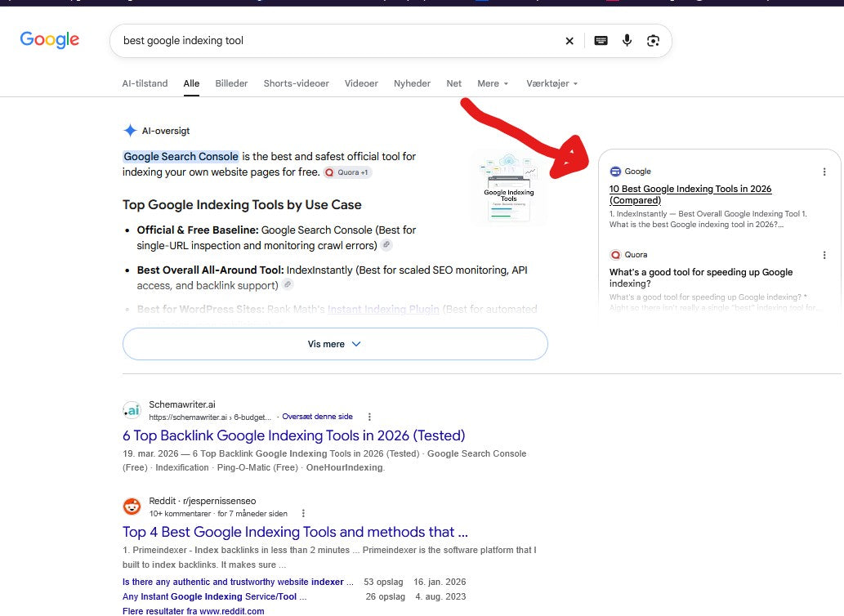Image resolution: width=844 pixels, height=616 pixels.
Task: Open three-dot menu for Google source card
Action: (x=824, y=172)
